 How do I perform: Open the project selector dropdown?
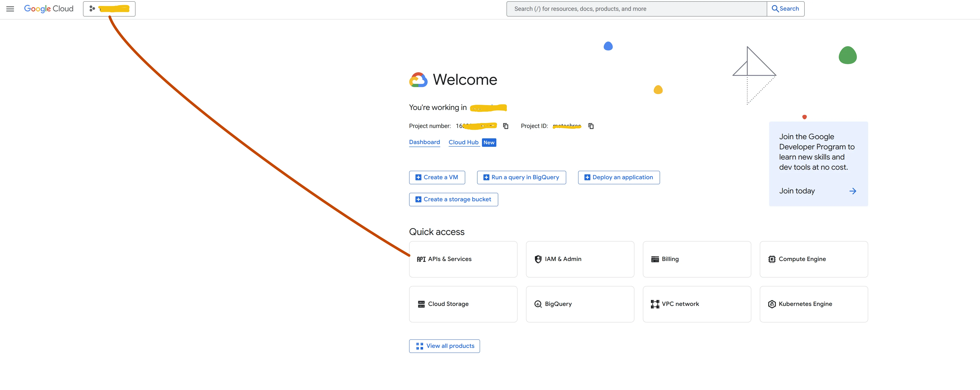click(109, 9)
